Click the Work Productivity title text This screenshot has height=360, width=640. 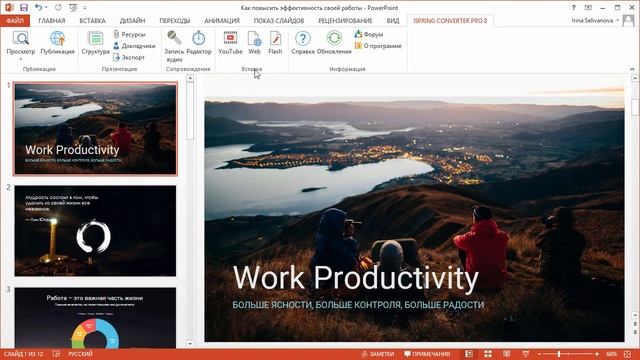point(356,279)
